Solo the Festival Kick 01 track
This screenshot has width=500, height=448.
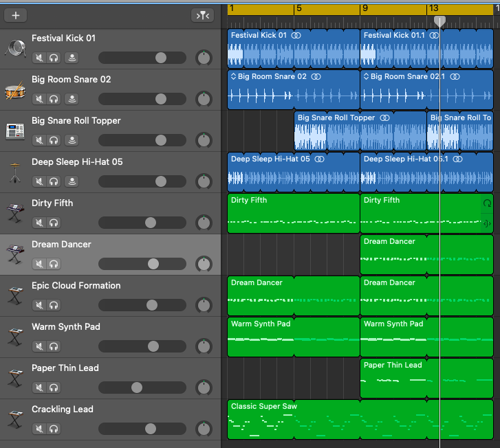click(54, 58)
